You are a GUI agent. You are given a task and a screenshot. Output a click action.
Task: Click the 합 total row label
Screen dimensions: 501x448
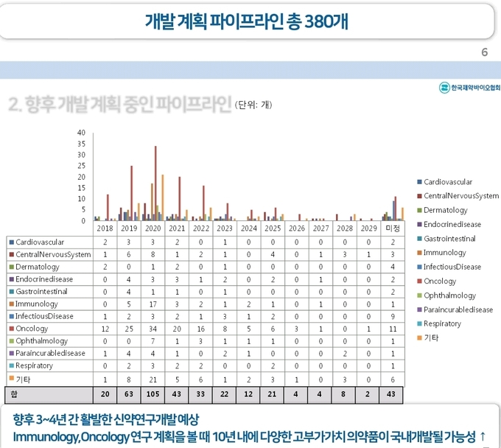(x=14, y=393)
